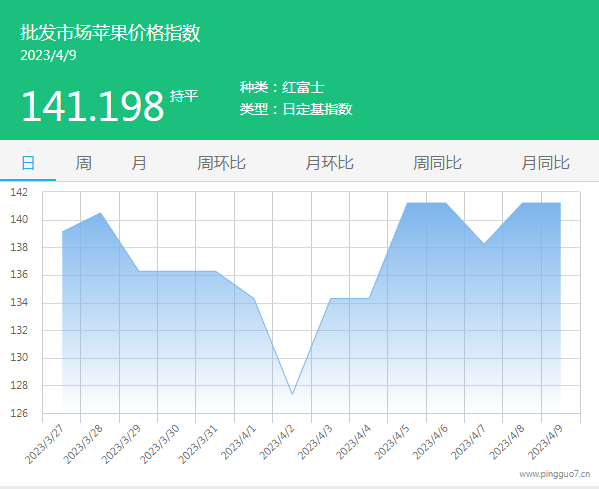This screenshot has width=599, height=489.
Task: Click the 2023/4/5 x-axis label
Action: (392, 442)
